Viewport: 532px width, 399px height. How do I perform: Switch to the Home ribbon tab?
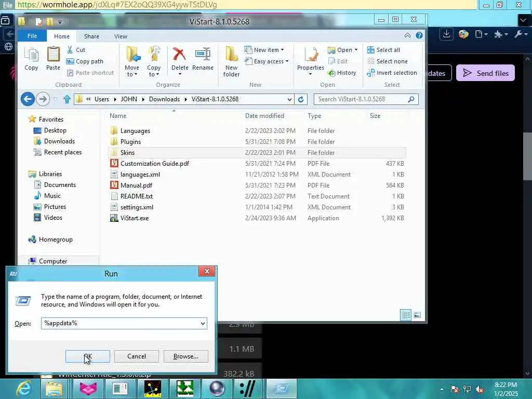[x=62, y=36]
